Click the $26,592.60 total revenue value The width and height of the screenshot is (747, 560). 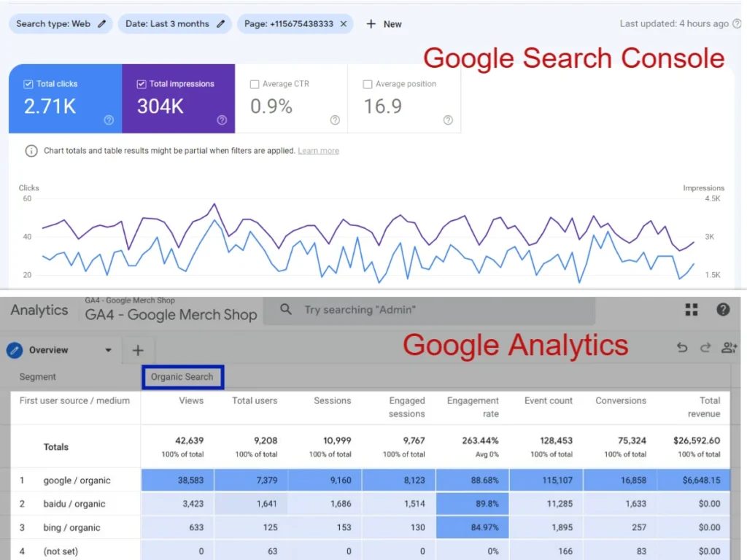(x=697, y=440)
